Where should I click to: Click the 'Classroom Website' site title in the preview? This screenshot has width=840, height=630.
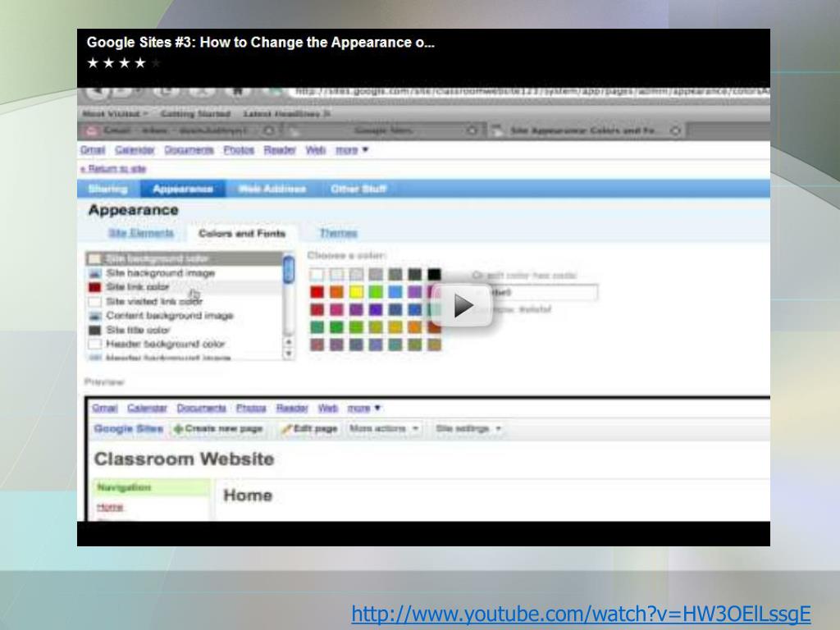coord(184,459)
